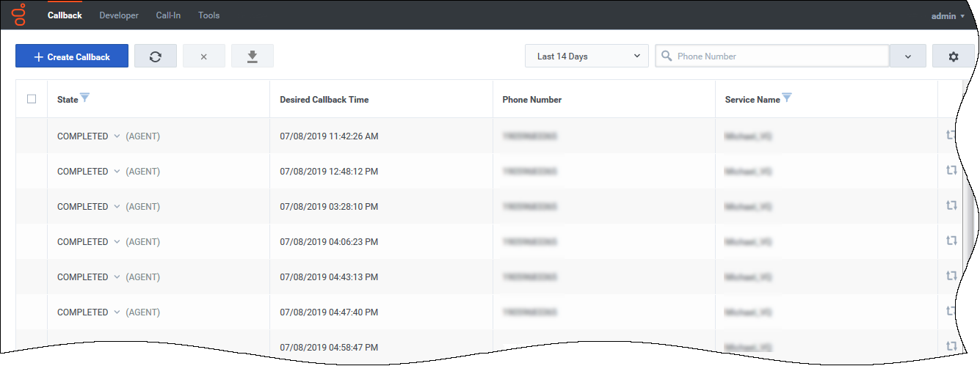
Task: Select the Tools menu item
Action: click(208, 15)
